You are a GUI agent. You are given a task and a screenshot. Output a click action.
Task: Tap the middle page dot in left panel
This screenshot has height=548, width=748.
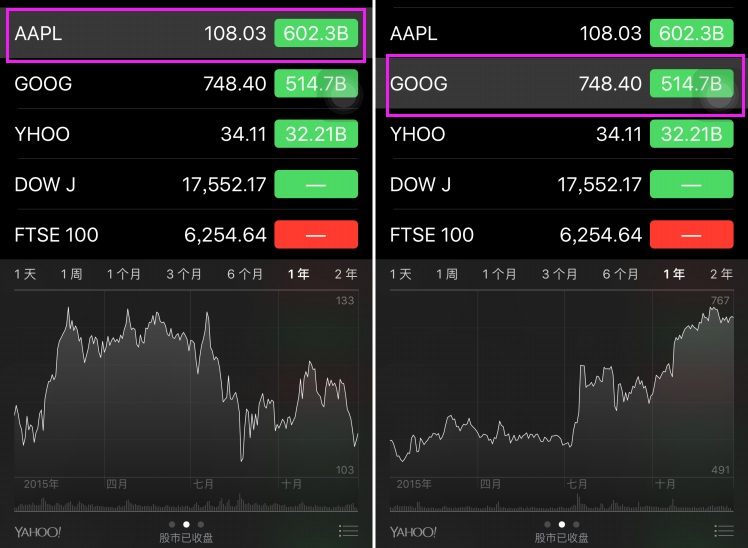[186, 524]
